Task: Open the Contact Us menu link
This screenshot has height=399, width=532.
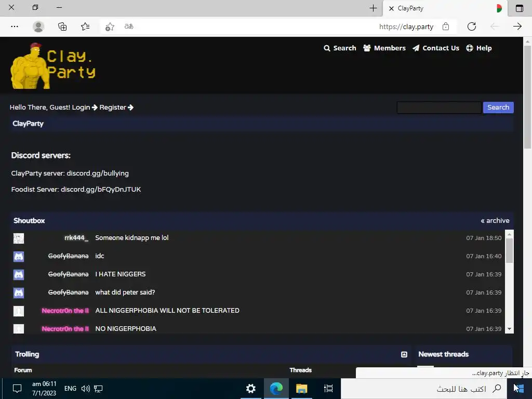Action: 436,48
